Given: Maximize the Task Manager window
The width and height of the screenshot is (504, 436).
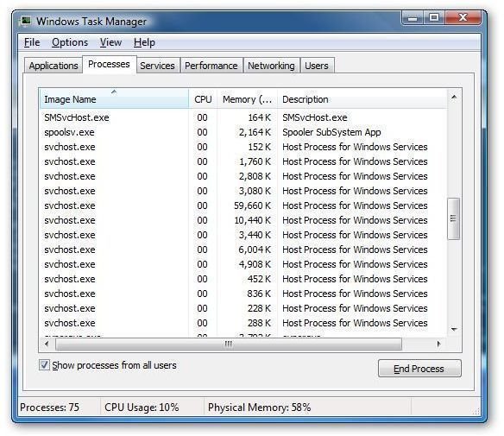Looking at the screenshot, I should pyautogui.click(x=434, y=17).
